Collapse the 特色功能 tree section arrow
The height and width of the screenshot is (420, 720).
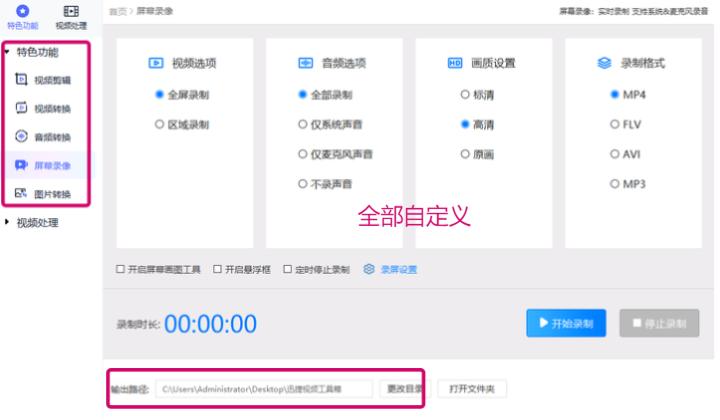7,52
